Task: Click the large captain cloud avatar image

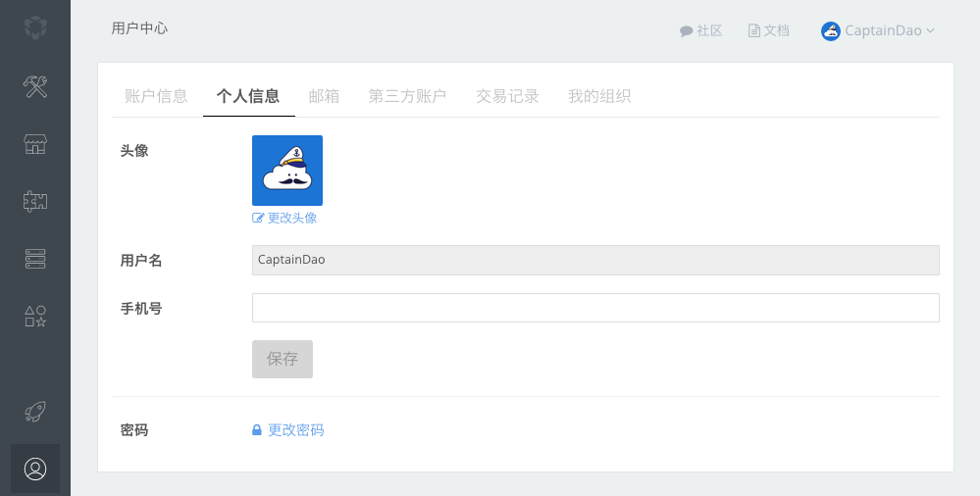Action: [x=287, y=171]
